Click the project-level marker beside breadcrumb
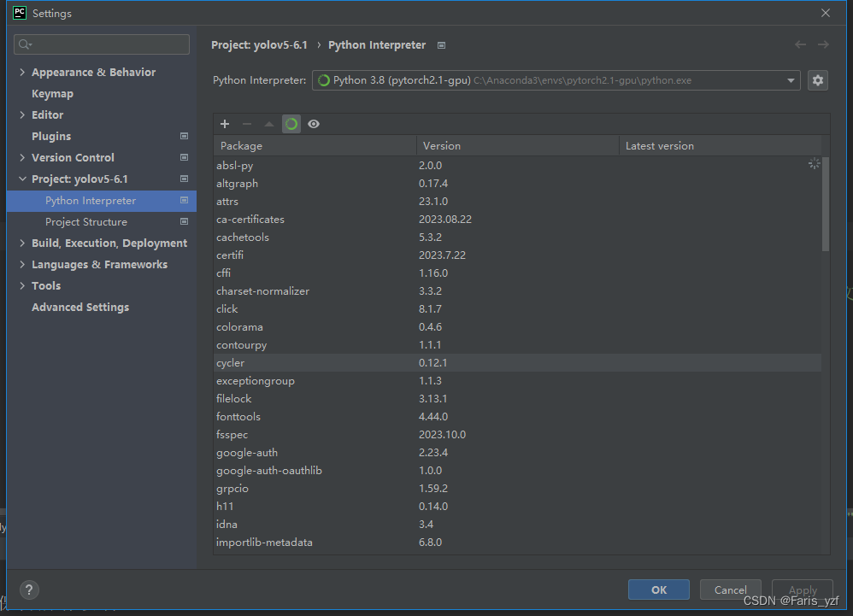Screen dimensions: 853x616 point(441,45)
